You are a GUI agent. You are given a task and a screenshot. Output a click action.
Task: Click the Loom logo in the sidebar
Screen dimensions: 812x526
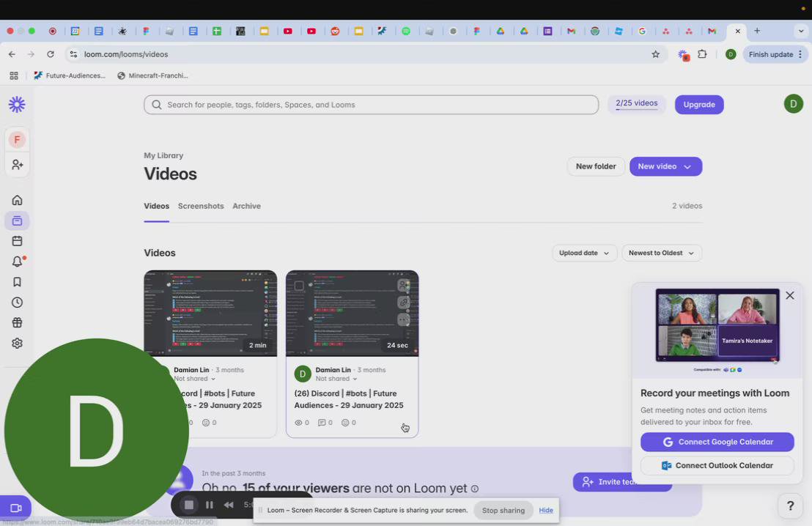pyautogui.click(x=17, y=105)
